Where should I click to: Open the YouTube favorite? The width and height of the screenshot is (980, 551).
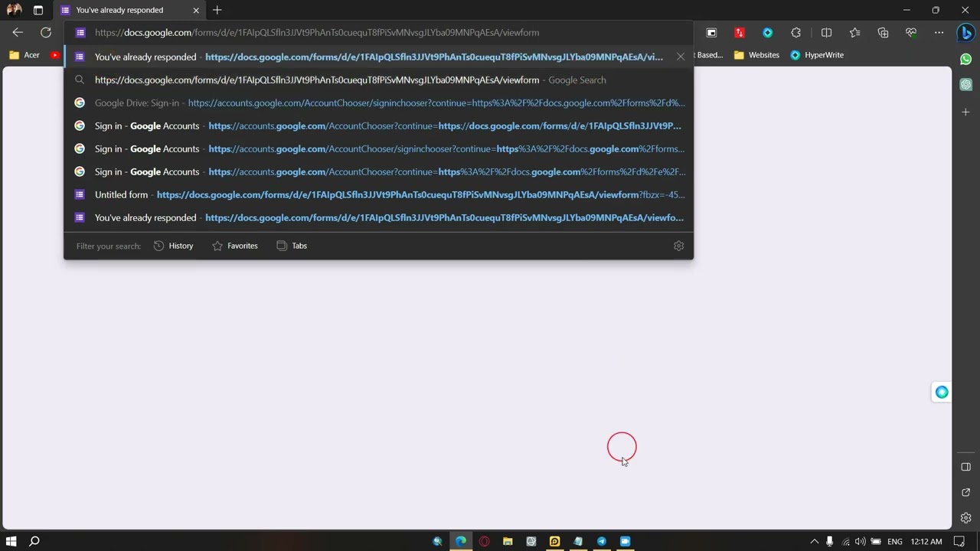pyautogui.click(x=55, y=55)
